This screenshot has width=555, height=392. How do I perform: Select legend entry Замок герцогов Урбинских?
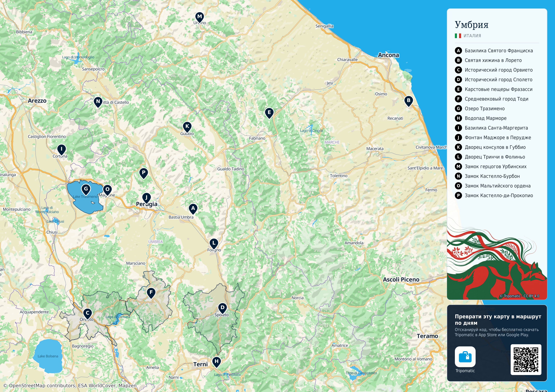[491, 167]
